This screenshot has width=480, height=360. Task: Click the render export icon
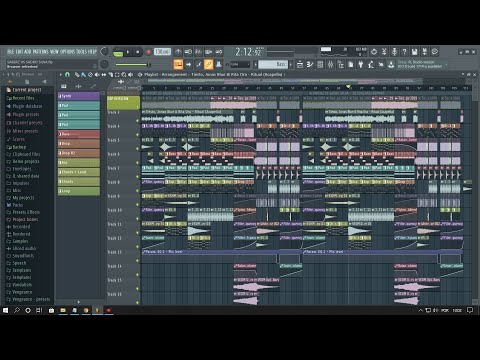point(425,52)
